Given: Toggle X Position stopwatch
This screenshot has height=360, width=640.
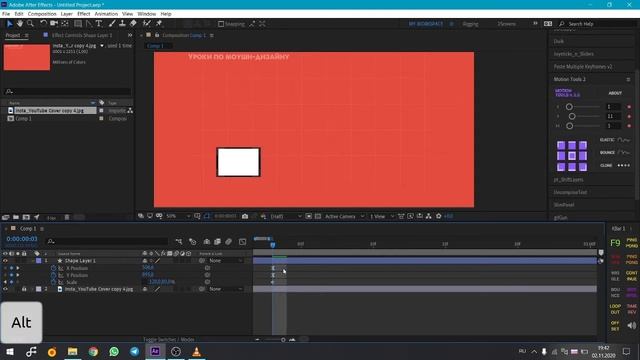Looking at the screenshot, I should click(53, 268).
